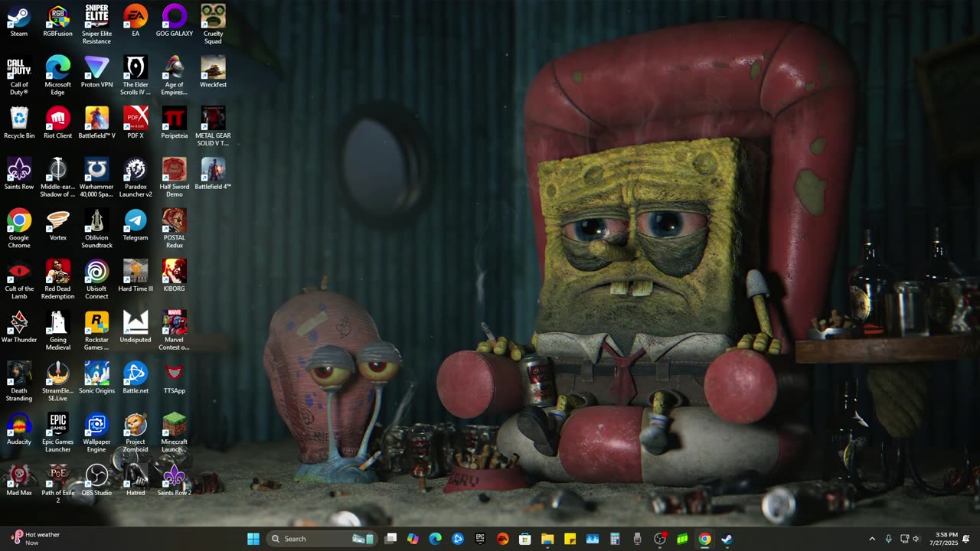Open GOG GALAXY desktop icon
Screen dimensions: 980x551
pyautogui.click(x=175, y=21)
